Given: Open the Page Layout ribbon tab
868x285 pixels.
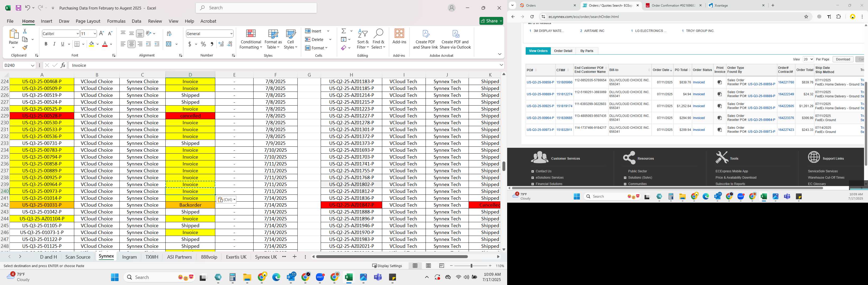Looking at the screenshot, I should (x=88, y=21).
